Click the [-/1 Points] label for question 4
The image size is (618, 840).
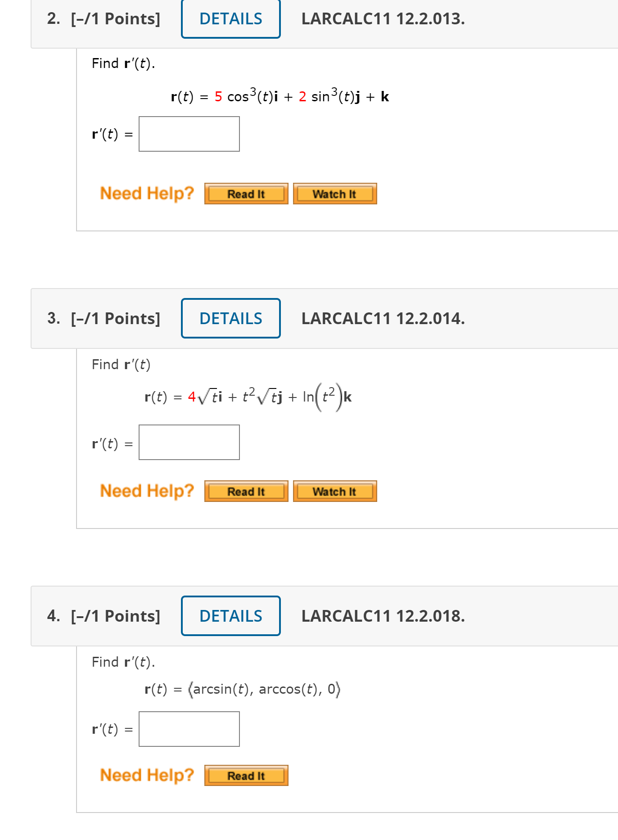coord(115,616)
